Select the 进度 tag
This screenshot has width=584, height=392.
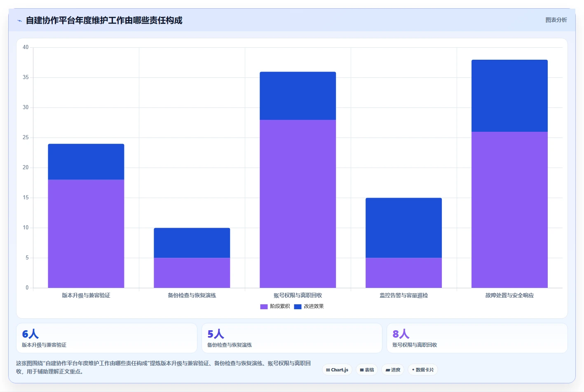(x=393, y=370)
